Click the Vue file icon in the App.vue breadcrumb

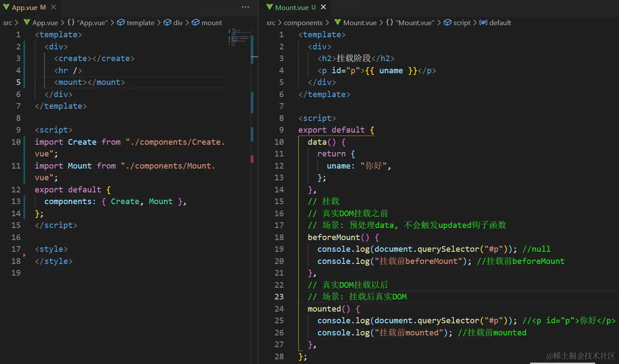click(x=27, y=23)
